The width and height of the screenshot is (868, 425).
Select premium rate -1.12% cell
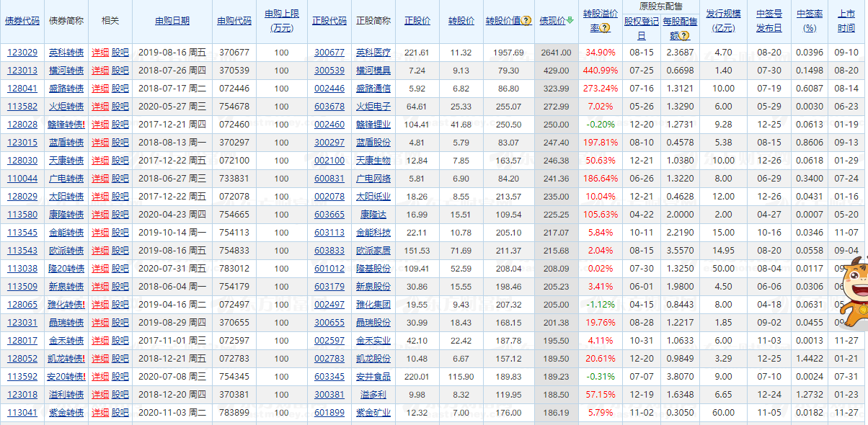click(x=601, y=305)
